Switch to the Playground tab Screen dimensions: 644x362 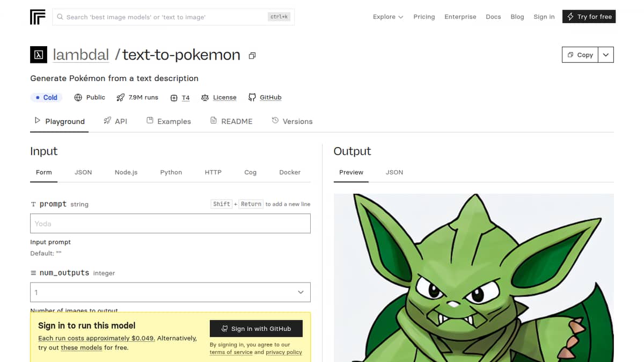[60, 121]
